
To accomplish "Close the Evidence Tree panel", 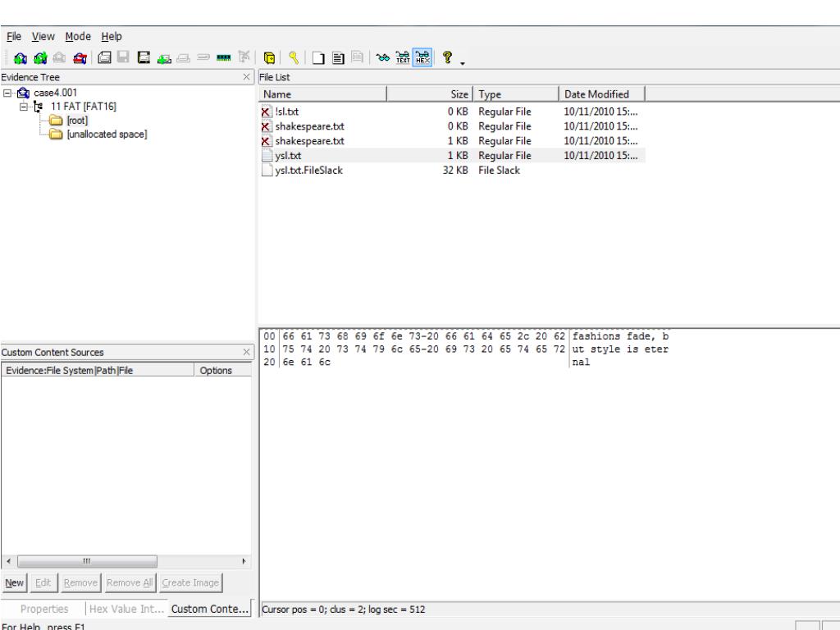I will 246,77.
